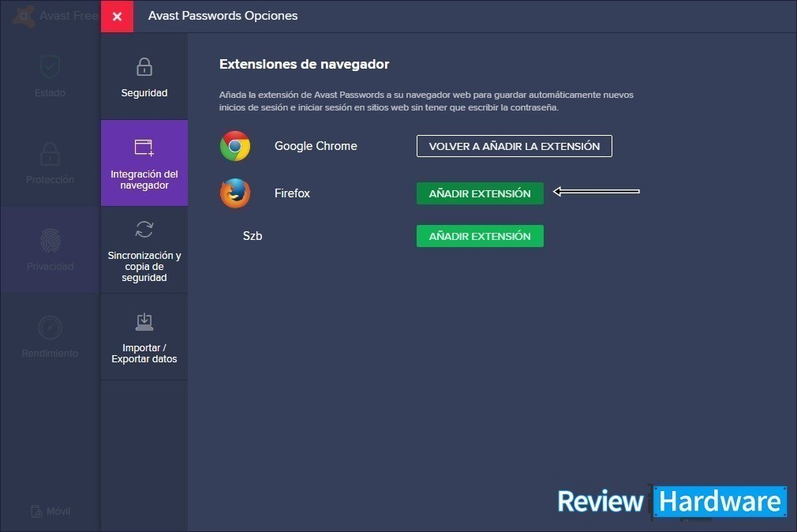
Task: Click the Importar / Exportar download icon
Action: [144, 321]
